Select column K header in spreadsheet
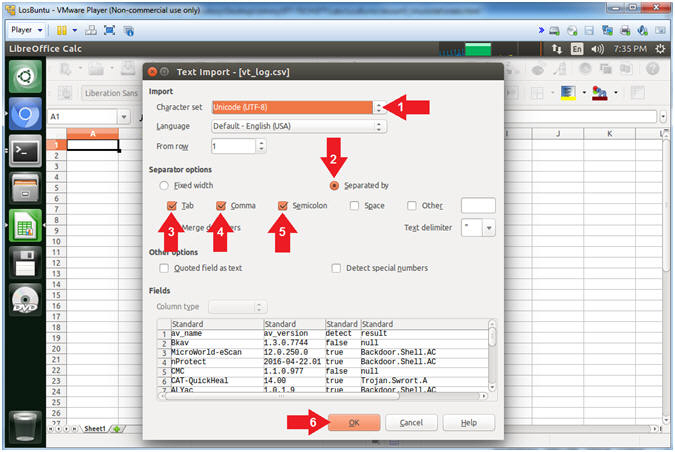The width and height of the screenshot is (675, 452). point(610,133)
